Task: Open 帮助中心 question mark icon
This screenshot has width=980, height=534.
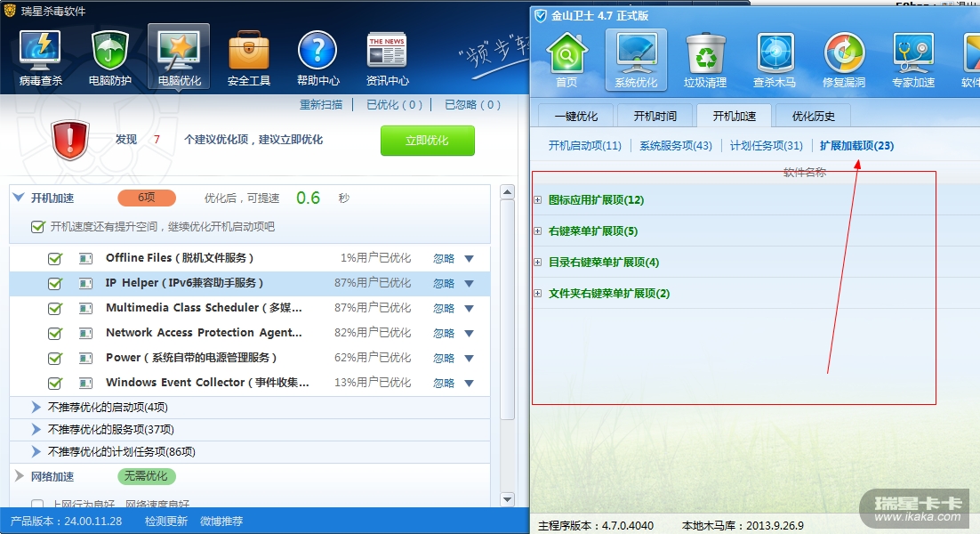Action: (317, 58)
